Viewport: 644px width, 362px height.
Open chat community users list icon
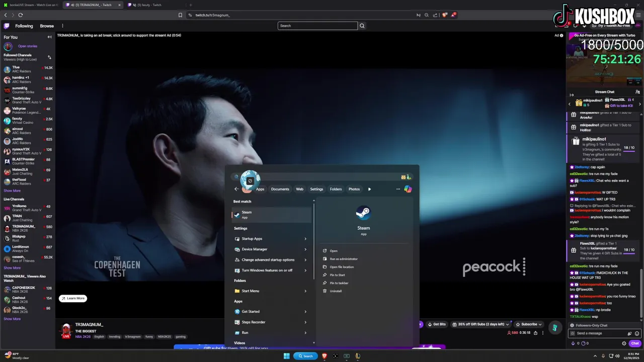point(637,92)
